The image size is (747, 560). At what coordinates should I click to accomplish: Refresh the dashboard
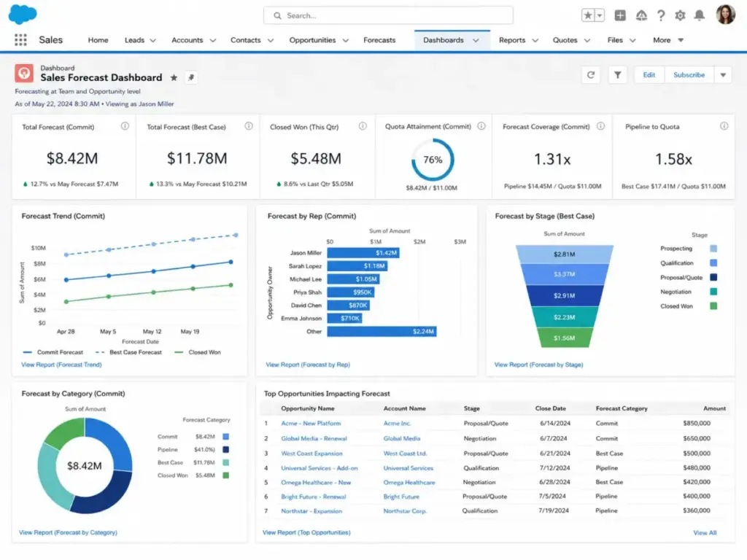point(591,75)
